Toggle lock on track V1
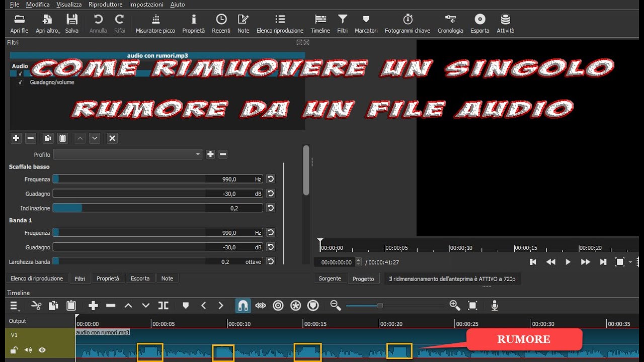This screenshot has height=362, width=644. [x=15, y=350]
